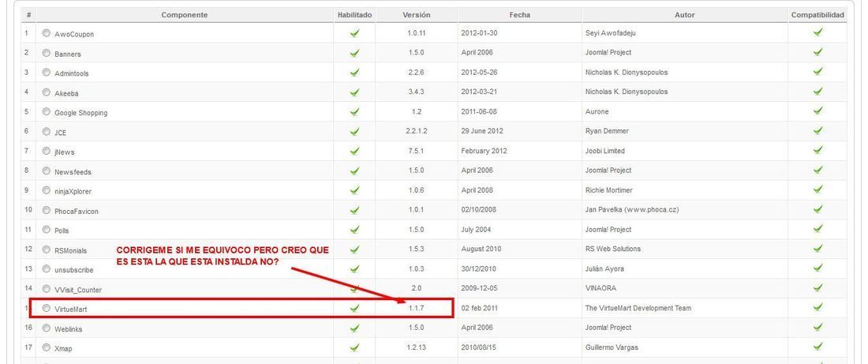
Task: Select the jNews radio button
Action: [x=47, y=151]
